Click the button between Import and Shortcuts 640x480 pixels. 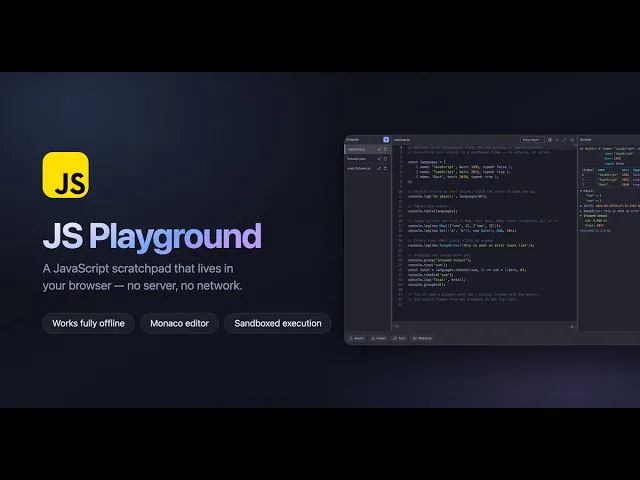(399, 338)
